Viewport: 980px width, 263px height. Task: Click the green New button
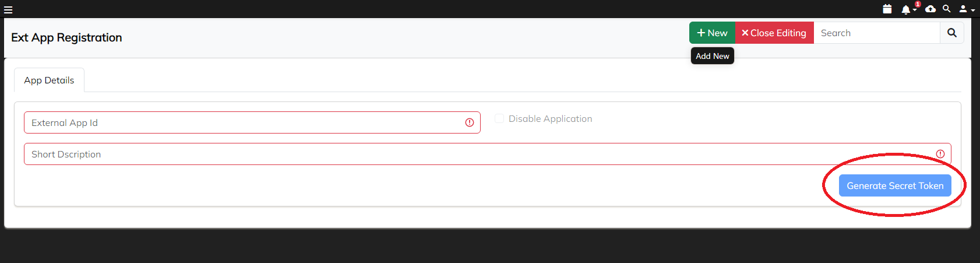712,33
